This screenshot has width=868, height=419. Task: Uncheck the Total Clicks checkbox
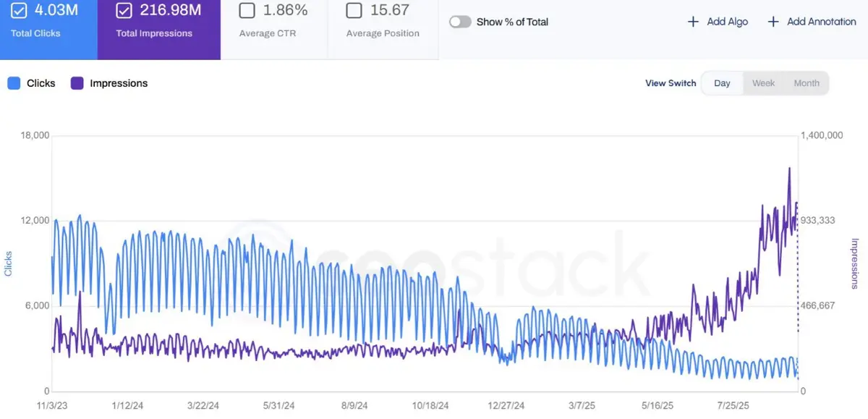point(19,11)
